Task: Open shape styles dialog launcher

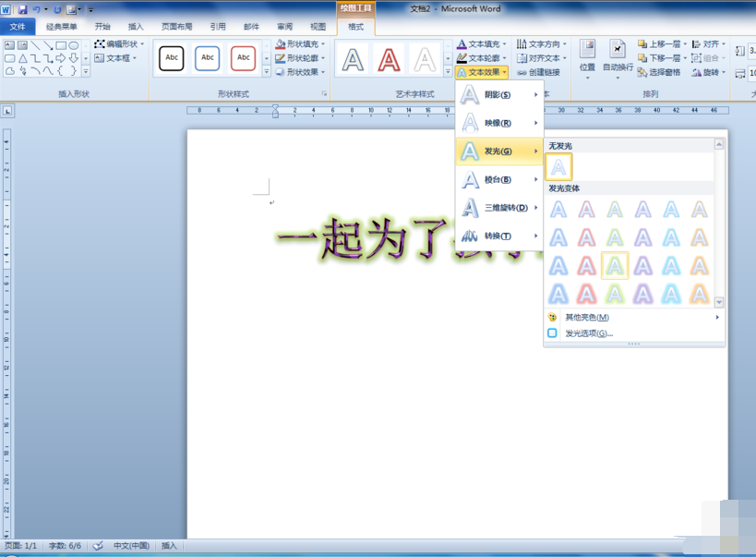Action: click(324, 93)
